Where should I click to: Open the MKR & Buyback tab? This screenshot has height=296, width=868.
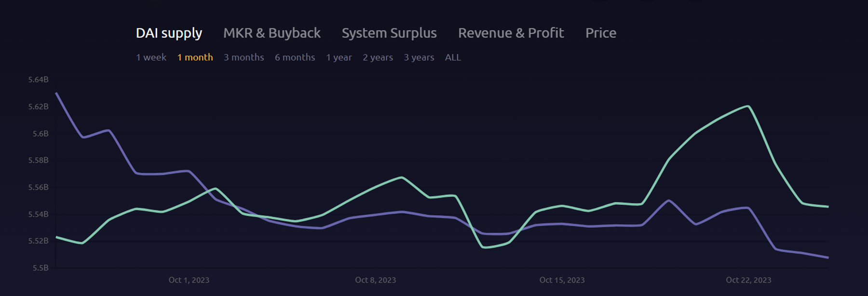click(271, 33)
